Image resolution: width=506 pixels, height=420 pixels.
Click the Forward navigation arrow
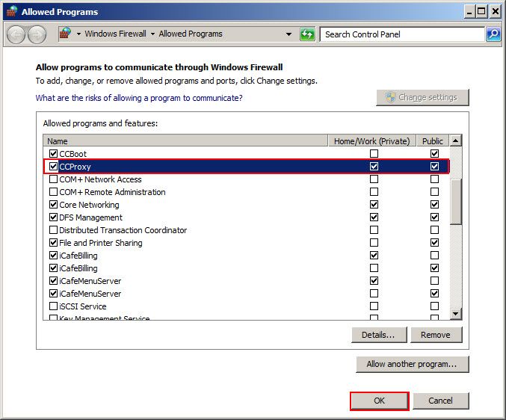click(37, 34)
